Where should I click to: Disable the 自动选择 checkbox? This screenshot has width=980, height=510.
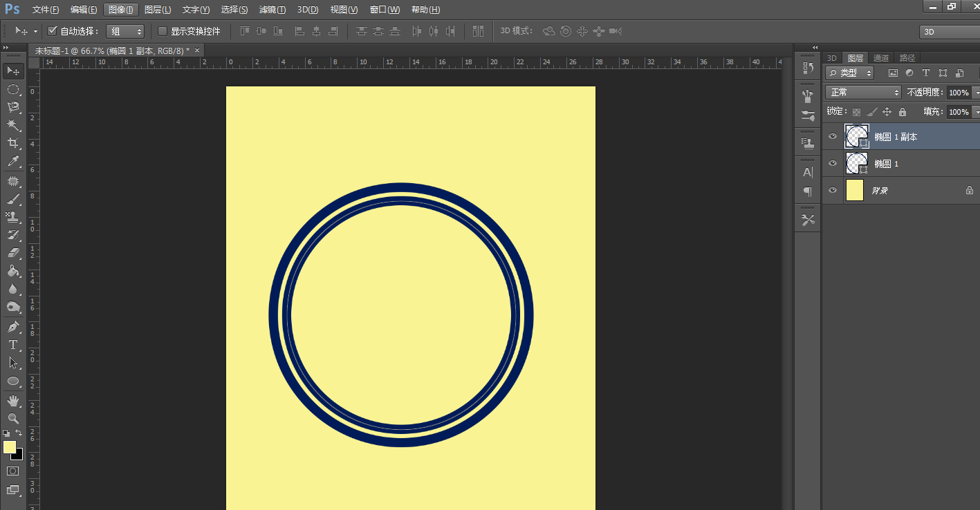coord(52,31)
